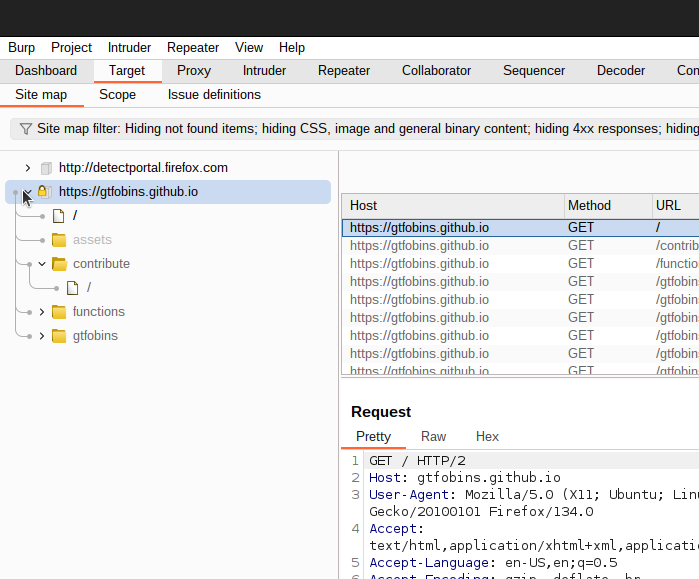Switch to the Proxy tab
This screenshot has height=579, width=699.
pyautogui.click(x=194, y=71)
